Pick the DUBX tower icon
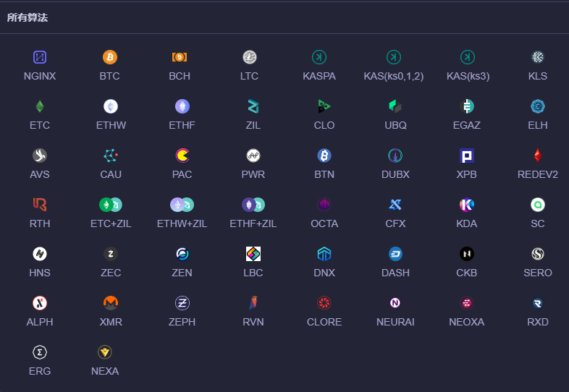569x392 pixels. pyautogui.click(x=395, y=155)
